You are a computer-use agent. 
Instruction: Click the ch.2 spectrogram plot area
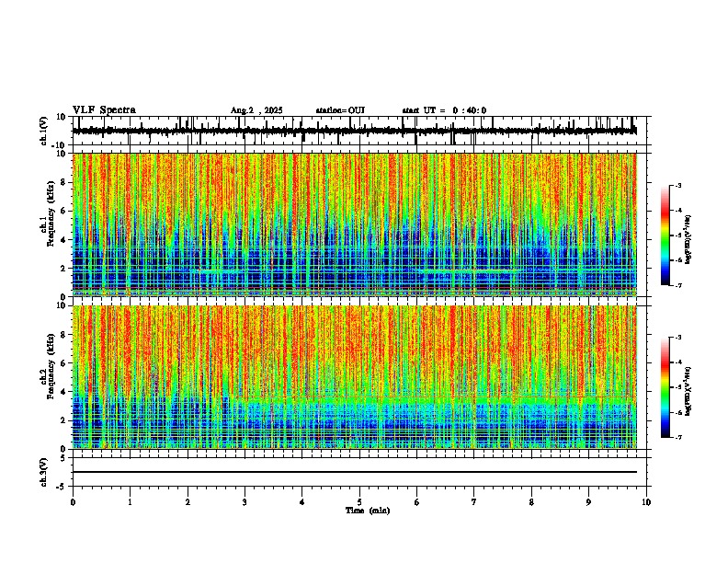[354, 377]
